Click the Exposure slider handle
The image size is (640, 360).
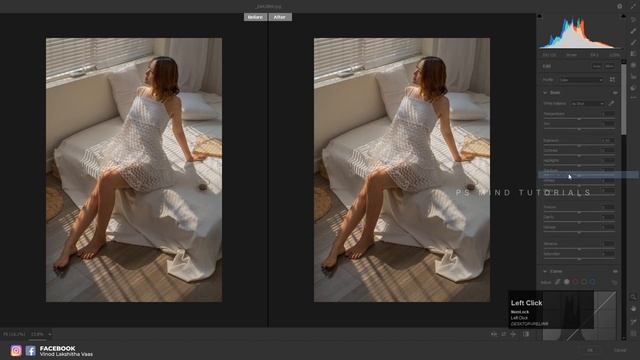point(579,145)
